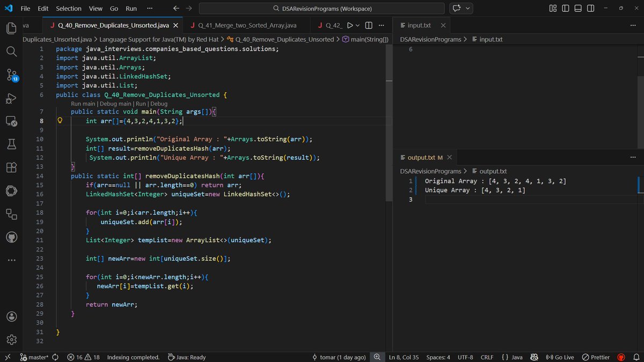Toggle the primary side bar
This screenshot has height=362, width=644.
[x=566, y=9]
